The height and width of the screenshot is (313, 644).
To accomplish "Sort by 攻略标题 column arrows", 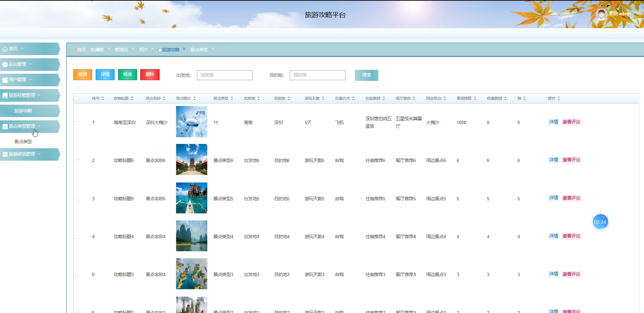I will (x=132, y=98).
